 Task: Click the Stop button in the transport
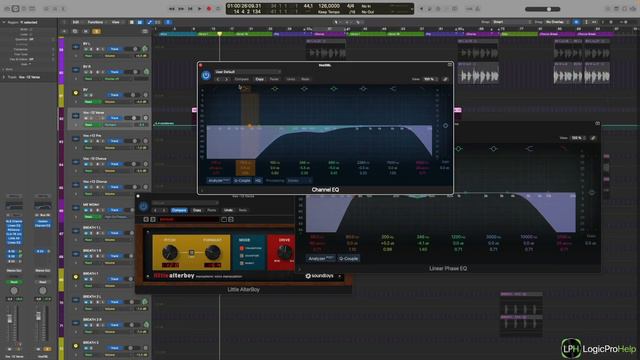[190, 9]
